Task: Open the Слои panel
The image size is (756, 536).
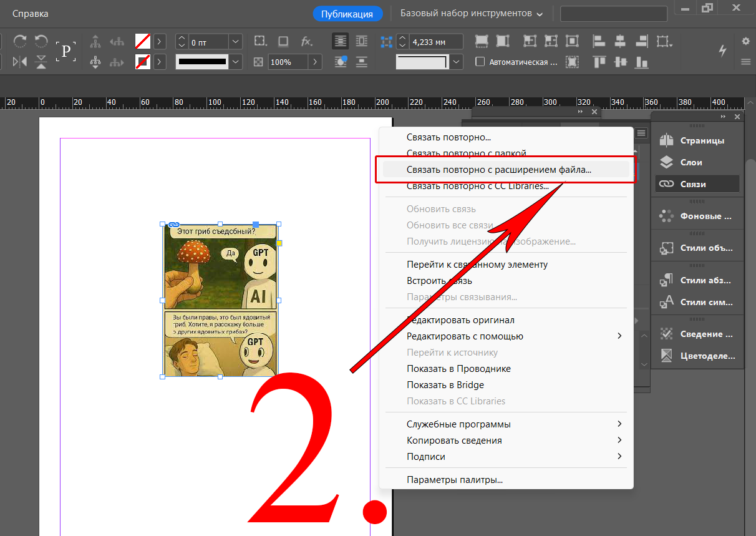Action: point(697,162)
